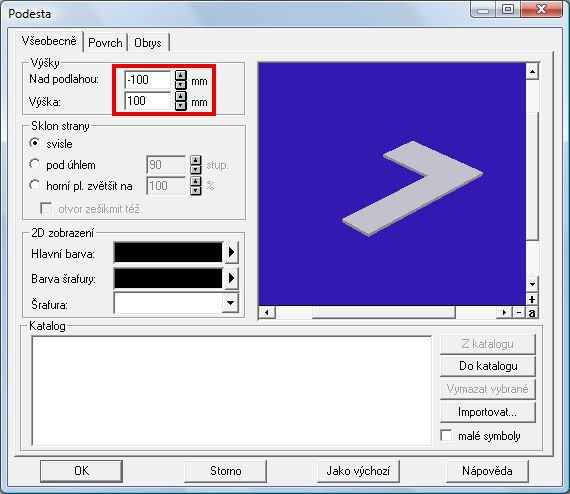Viewport: 570px width, 494px height.
Task: Click the Hlavní barva black color swatch
Action: [168, 252]
